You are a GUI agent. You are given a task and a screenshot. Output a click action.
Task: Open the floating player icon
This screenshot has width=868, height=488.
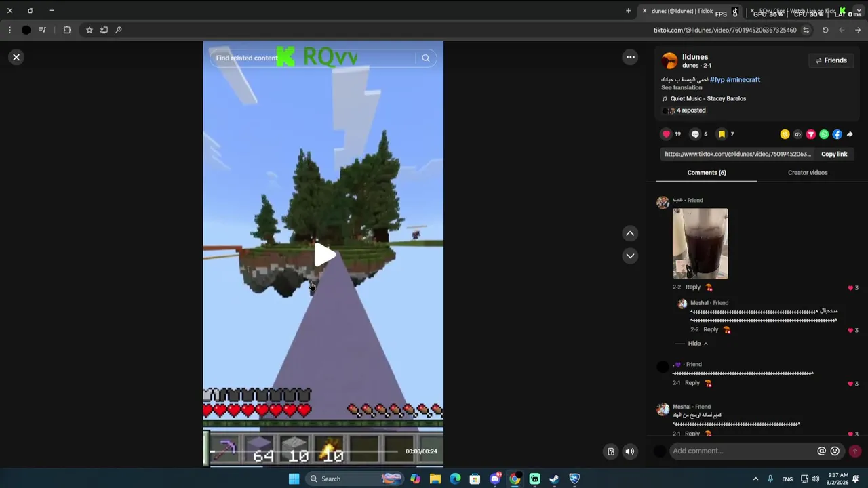(x=611, y=451)
